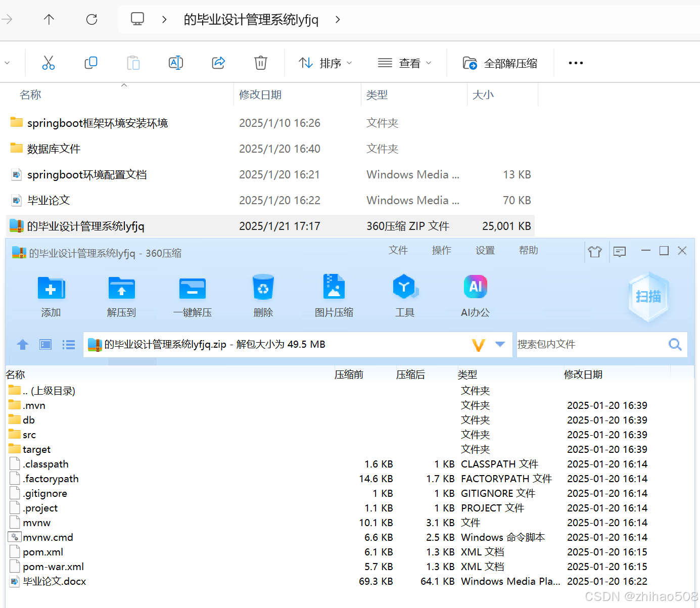The width and height of the screenshot is (700, 608).
Task: Click the Cut scissors icon in Explorer toolbar
Action: pos(49,63)
